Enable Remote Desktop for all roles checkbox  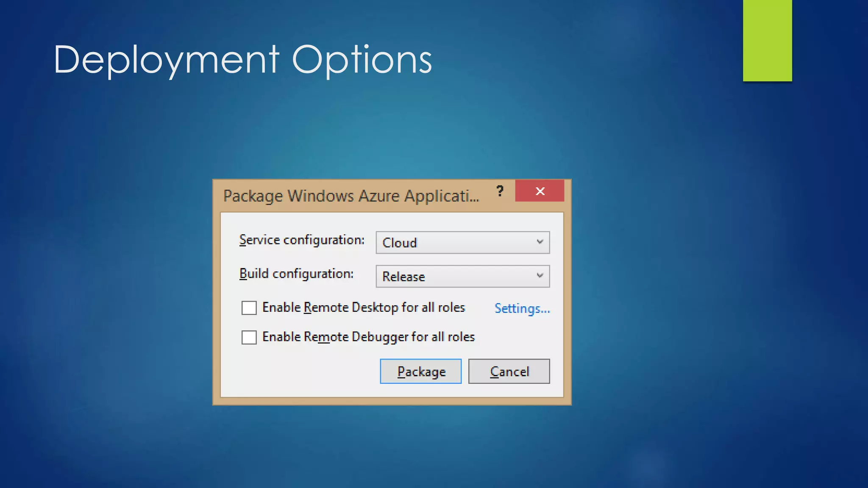249,308
